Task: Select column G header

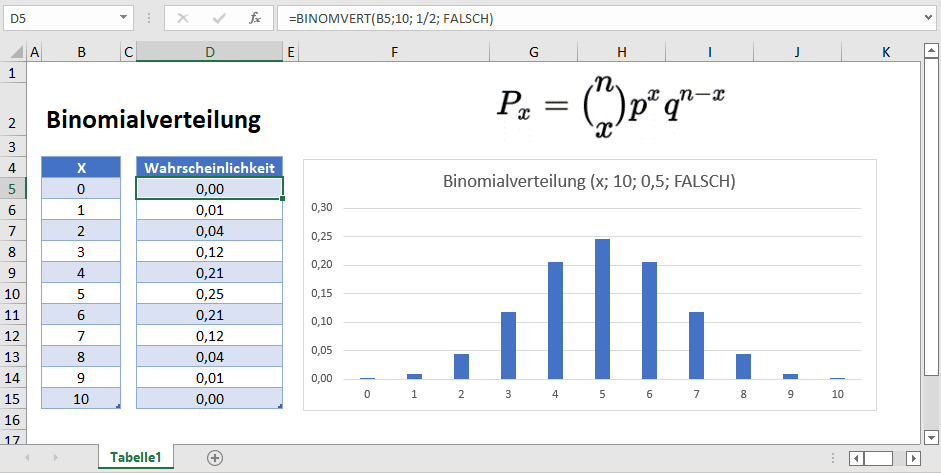Action: pyautogui.click(x=534, y=52)
